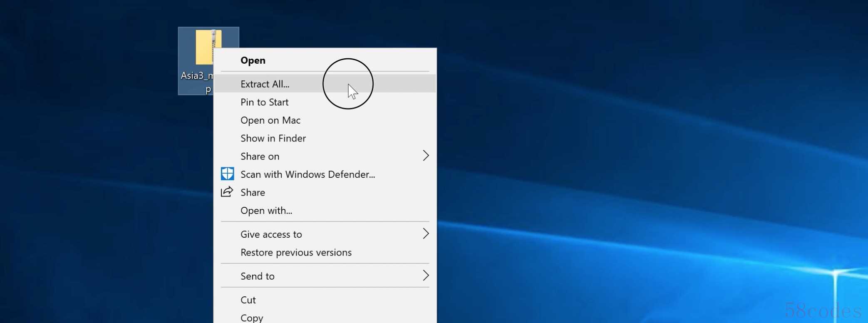The image size is (868, 323).
Task: Select Restore previous versions
Action: pos(296,253)
